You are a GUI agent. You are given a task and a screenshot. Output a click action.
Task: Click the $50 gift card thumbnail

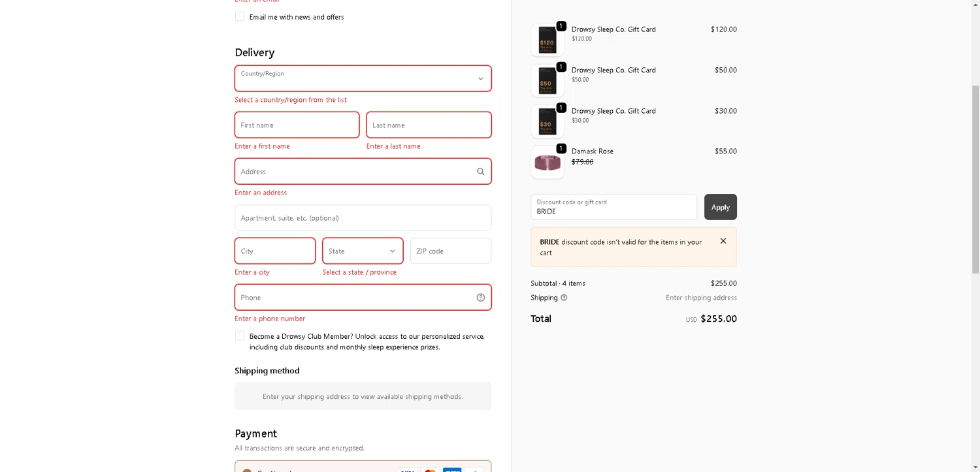547,81
